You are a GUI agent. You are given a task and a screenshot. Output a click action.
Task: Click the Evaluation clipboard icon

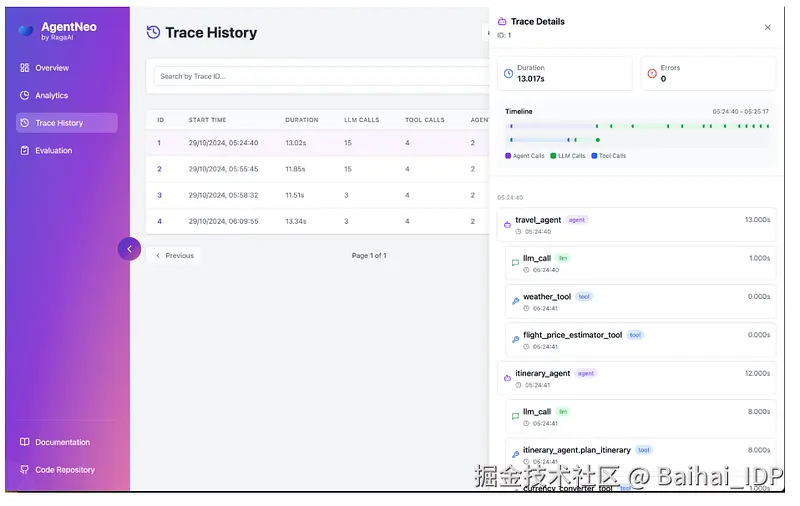coord(24,150)
